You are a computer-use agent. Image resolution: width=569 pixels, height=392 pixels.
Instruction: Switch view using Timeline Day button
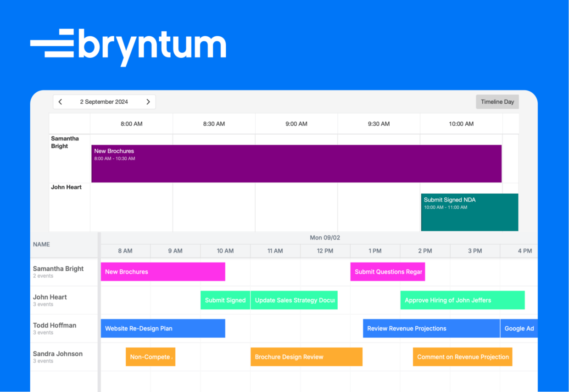497,102
